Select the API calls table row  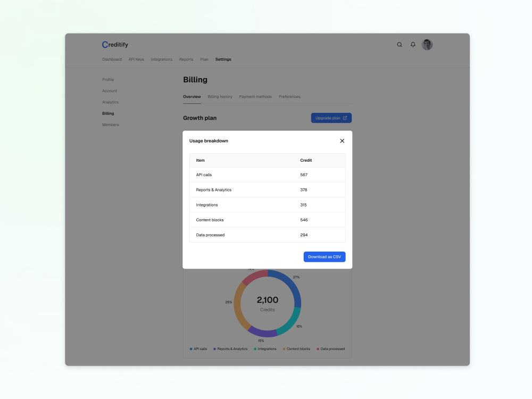[268, 174]
